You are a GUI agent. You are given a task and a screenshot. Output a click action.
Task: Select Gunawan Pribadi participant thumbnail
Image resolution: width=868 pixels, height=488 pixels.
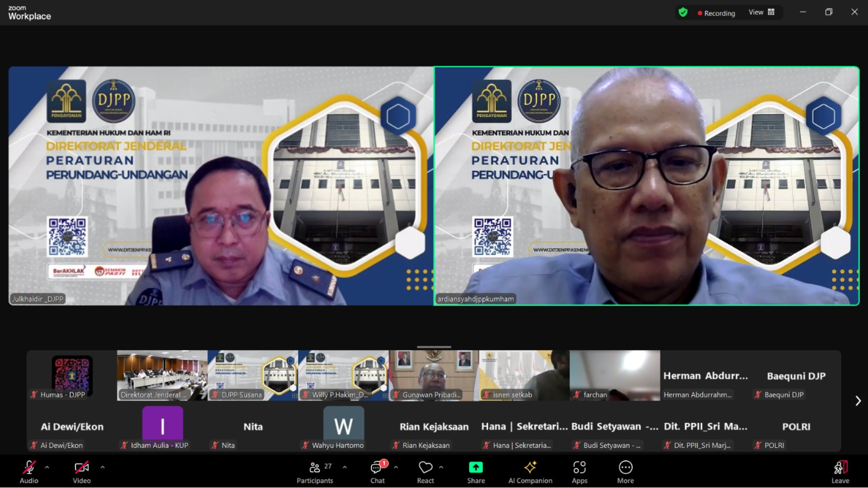click(x=434, y=375)
